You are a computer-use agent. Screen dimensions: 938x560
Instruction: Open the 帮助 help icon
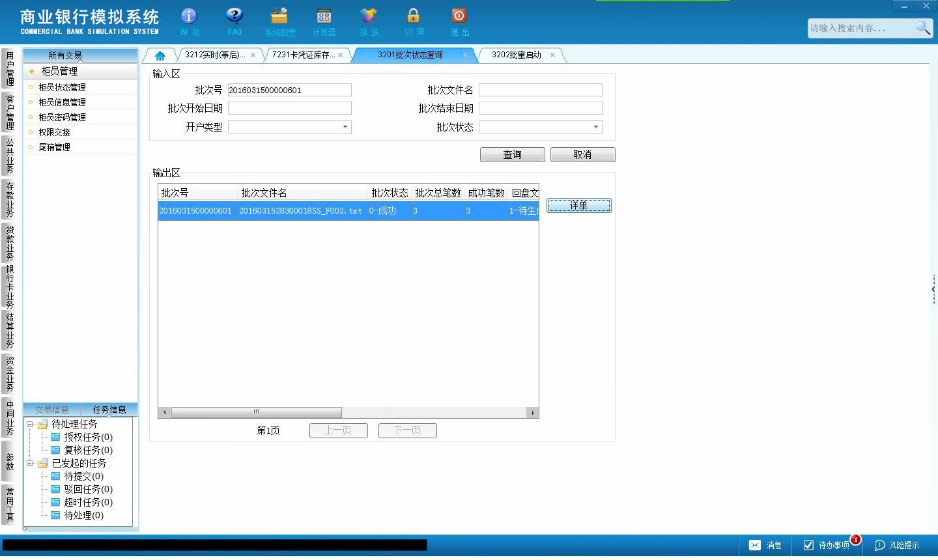coord(189,16)
